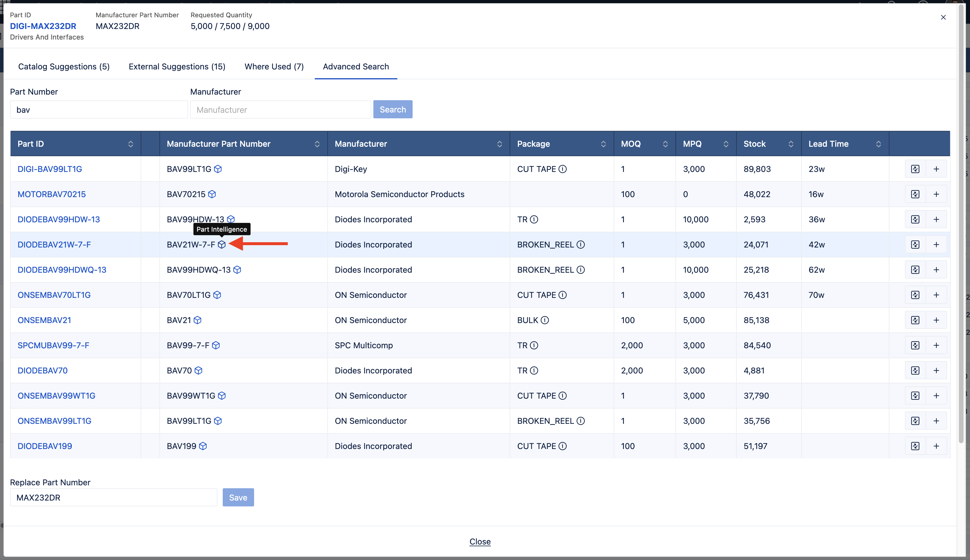Viewport: 970px width, 560px height.
Task: Switch to Catalog Suggestions (5) tab
Action: [64, 66]
